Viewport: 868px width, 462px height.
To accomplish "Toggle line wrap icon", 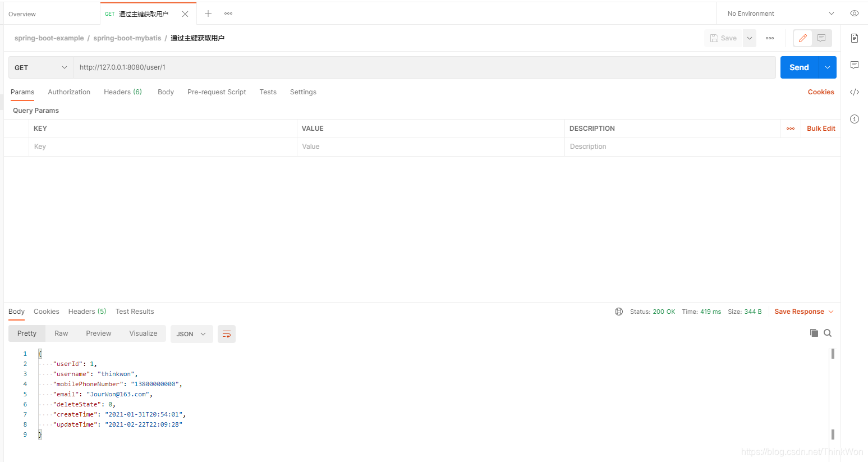I will tap(227, 334).
